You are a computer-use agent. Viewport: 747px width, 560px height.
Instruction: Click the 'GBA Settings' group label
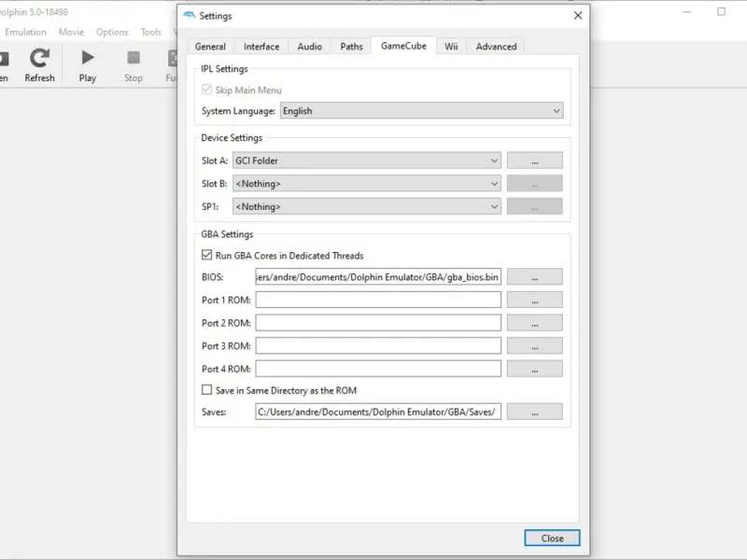(227, 234)
